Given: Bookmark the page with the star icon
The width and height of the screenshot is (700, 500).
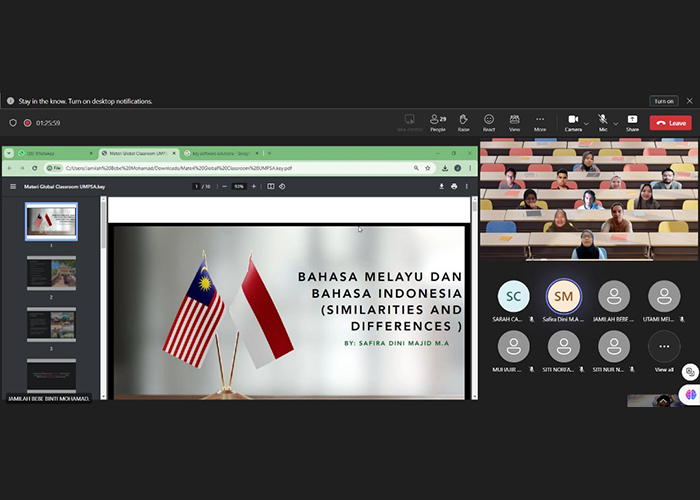Looking at the screenshot, I should [428, 168].
